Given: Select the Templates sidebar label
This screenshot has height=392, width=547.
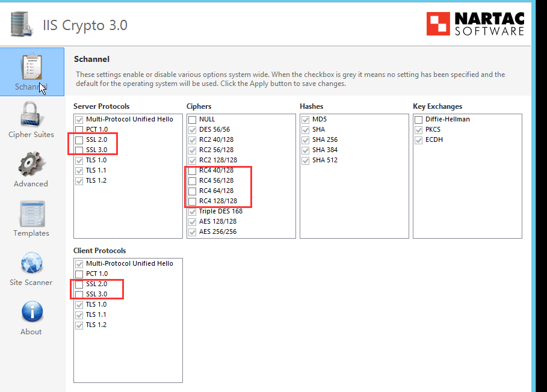Looking at the screenshot, I should [31, 233].
